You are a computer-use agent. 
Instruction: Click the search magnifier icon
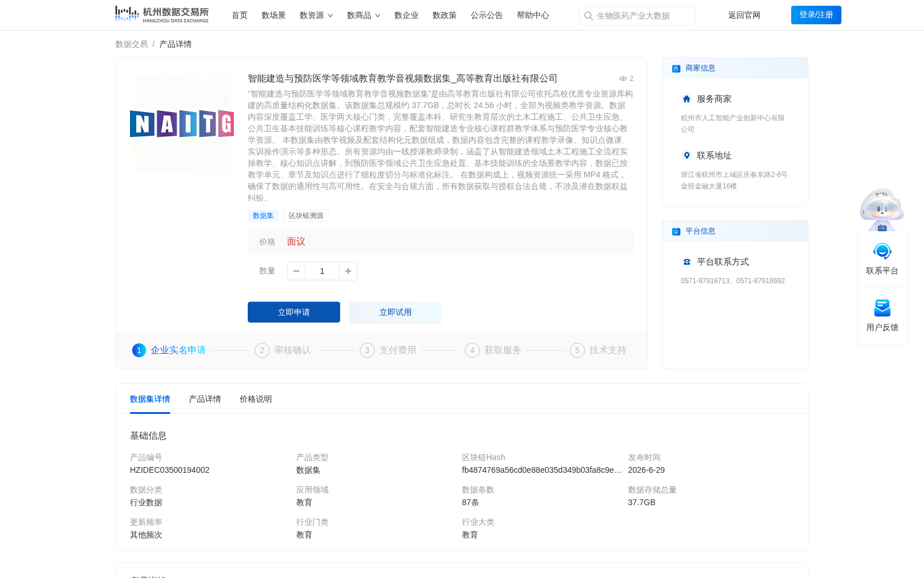(x=588, y=16)
